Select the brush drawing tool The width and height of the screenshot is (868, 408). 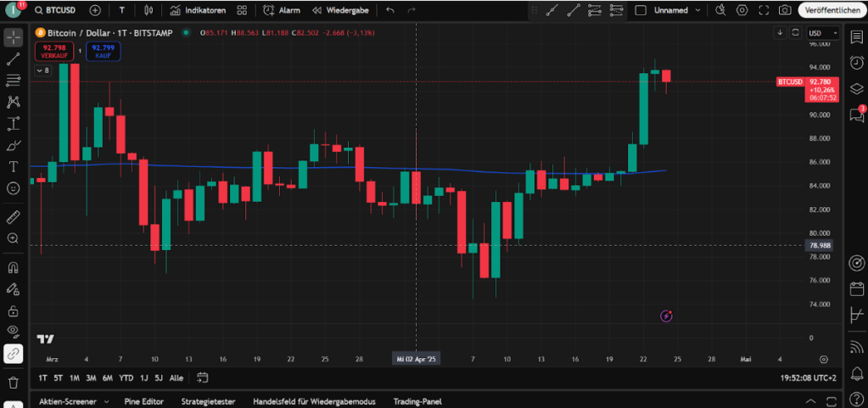point(14,146)
